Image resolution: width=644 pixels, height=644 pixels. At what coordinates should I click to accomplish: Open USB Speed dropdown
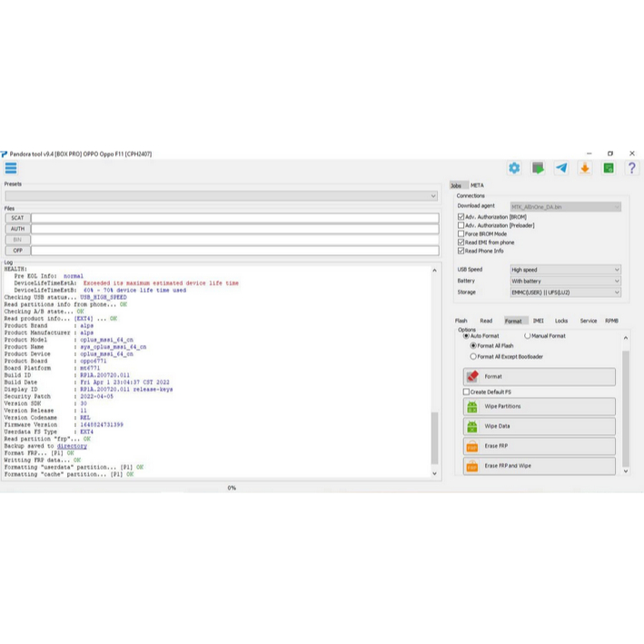coord(566,270)
